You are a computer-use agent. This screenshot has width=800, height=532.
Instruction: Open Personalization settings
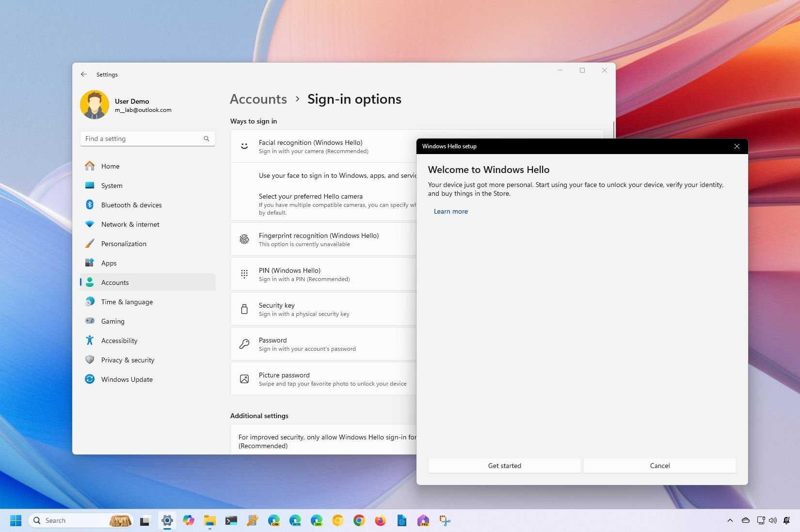tap(123, 244)
